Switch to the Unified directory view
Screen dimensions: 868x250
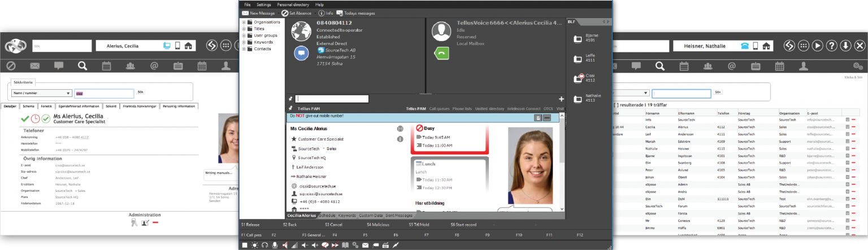tap(489, 108)
